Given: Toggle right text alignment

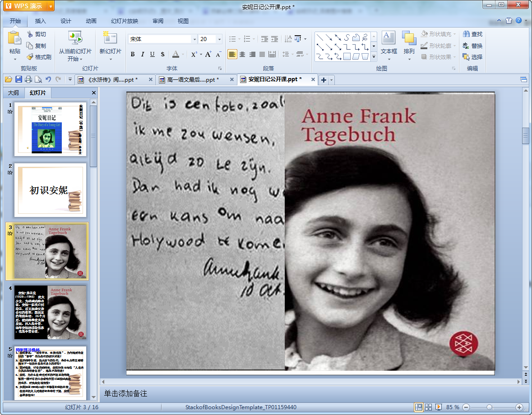Looking at the screenshot, I should (252, 54).
